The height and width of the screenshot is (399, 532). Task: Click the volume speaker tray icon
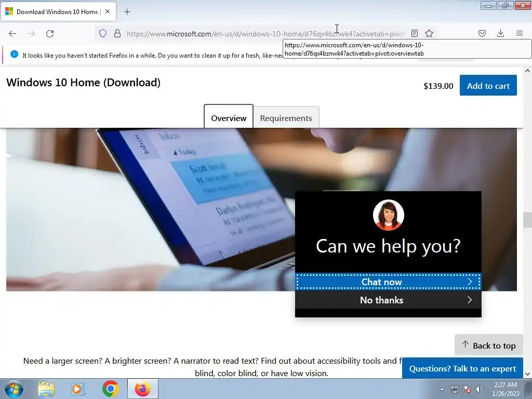pos(480,389)
